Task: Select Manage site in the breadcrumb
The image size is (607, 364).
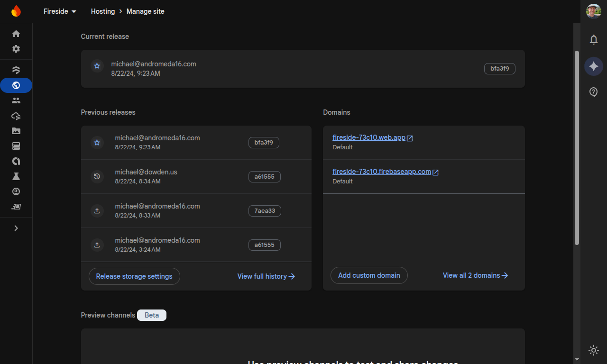Action: (x=145, y=11)
